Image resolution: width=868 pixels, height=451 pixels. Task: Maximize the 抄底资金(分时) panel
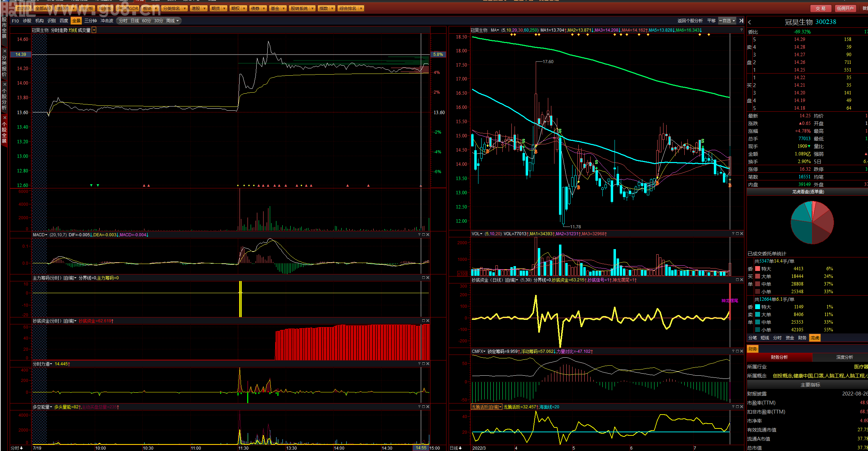423,321
